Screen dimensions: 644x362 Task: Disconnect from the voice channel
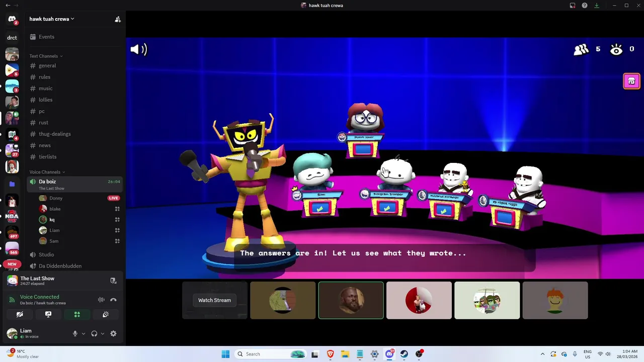point(113,300)
